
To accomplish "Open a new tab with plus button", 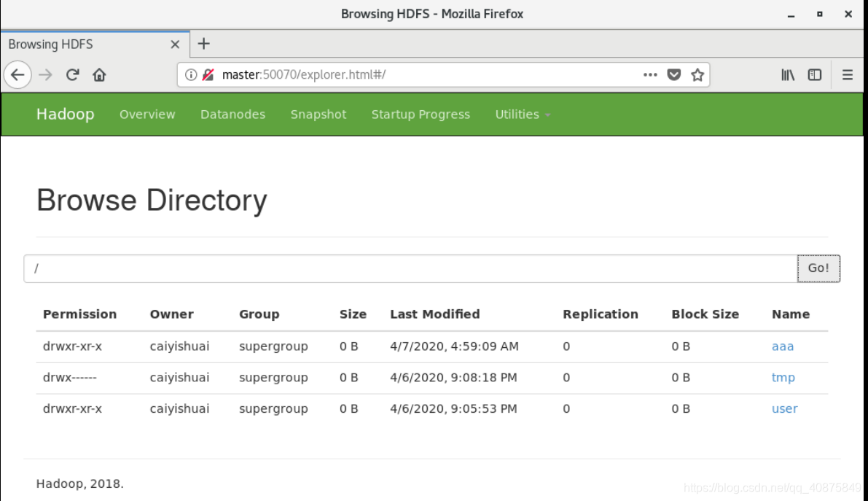I will point(204,44).
